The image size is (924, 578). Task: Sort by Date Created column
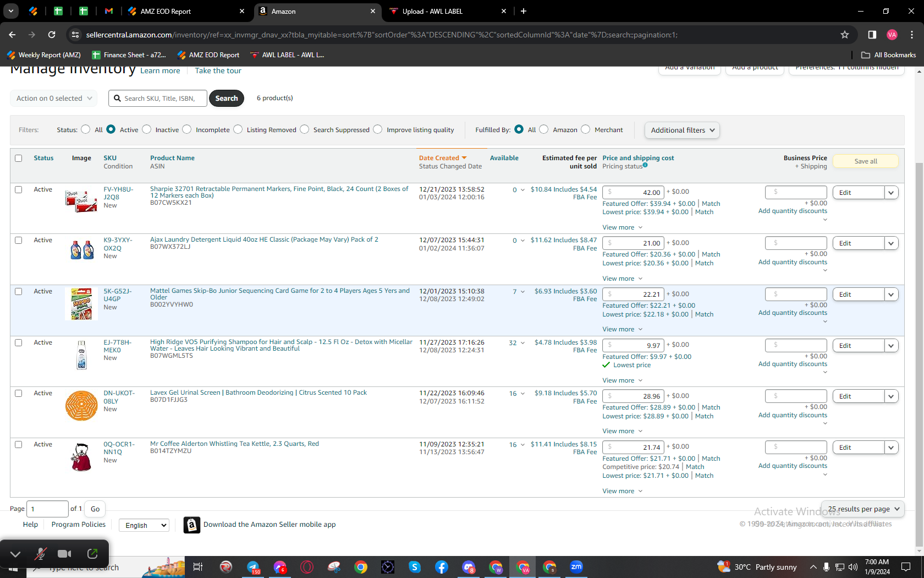click(x=442, y=158)
